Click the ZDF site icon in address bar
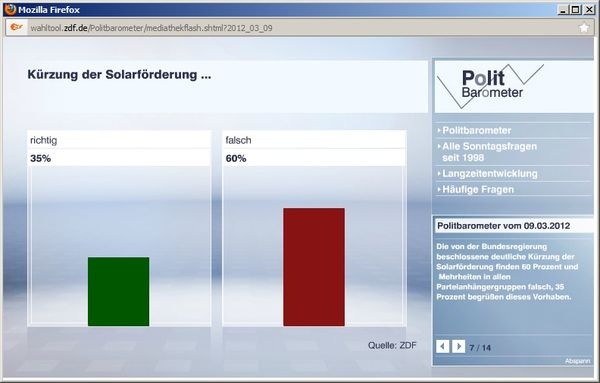The height and width of the screenshot is (383, 600). 16,28
